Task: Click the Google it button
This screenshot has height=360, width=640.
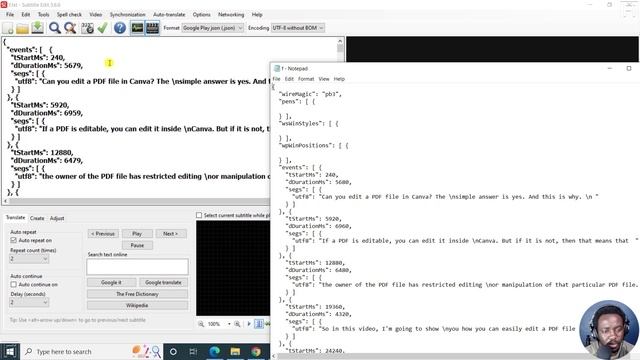Action: (111, 282)
